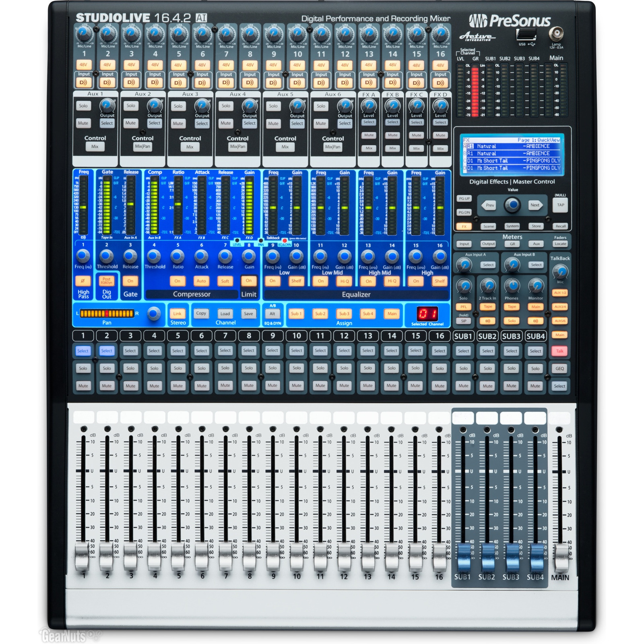The height and width of the screenshot is (644, 644).
Task: Open the Scene menu button
Action: click(489, 226)
